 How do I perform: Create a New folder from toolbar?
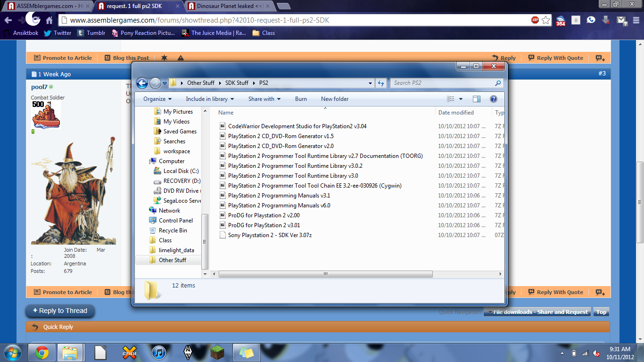(335, 99)
